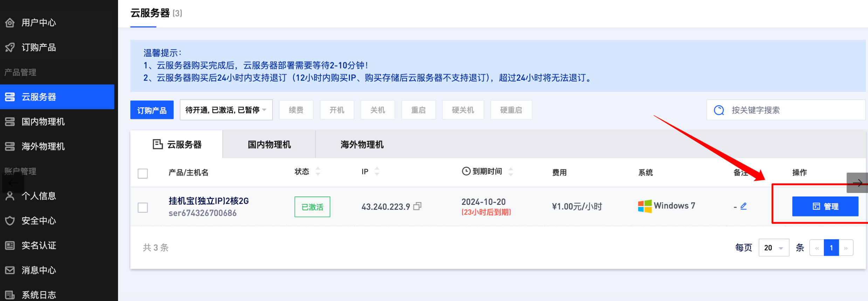
Task: Click the blue 订购产品 button
Action: (x=152, y=110)
